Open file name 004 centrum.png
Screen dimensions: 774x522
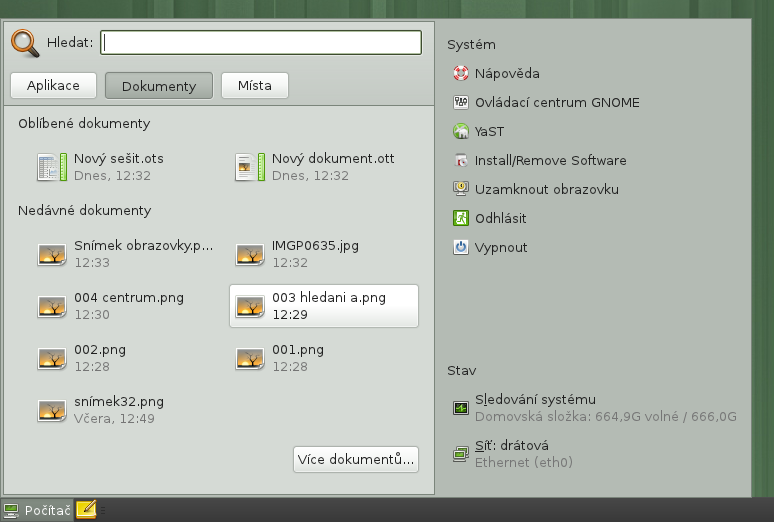tap(129, 298)
